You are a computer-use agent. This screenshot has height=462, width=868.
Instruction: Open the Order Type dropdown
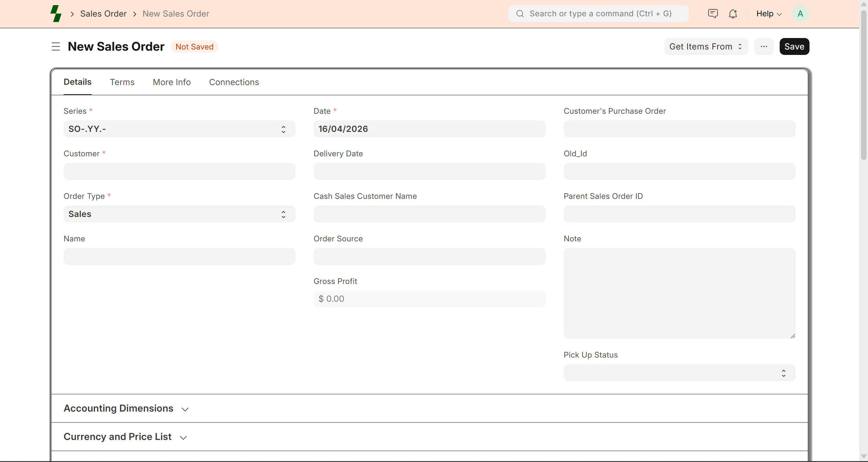click(179, 214)
